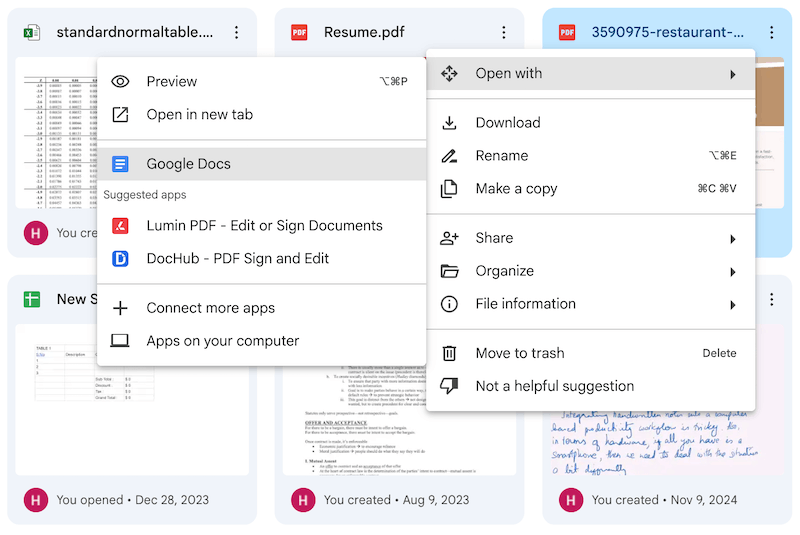Image resolution: width=800 pixels, height=535 pixels.
Task: Click the Rename pencil icon
Action: tap(449, 156)
